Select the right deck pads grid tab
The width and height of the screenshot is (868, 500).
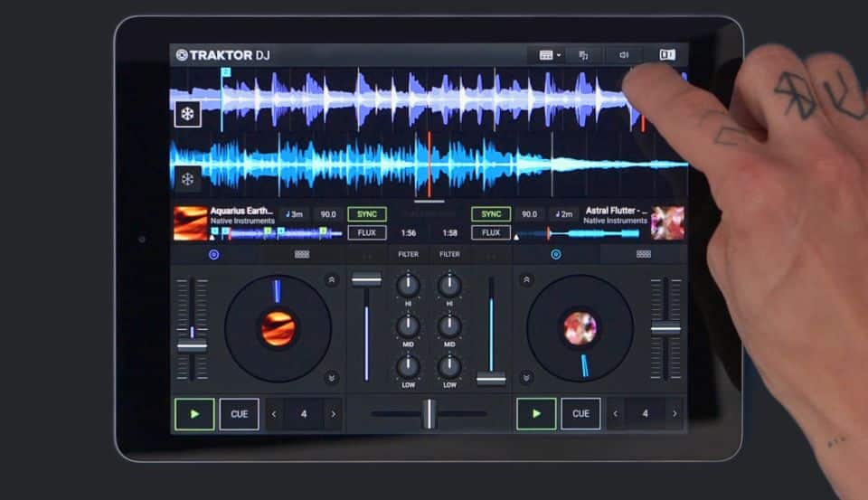pyautogui.click(x=643, y=254)
